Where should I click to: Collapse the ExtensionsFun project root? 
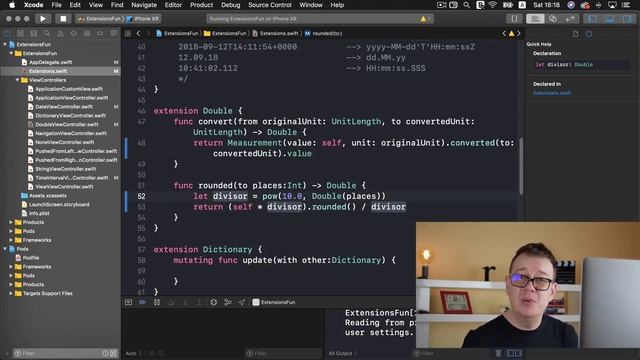[5, 44]
